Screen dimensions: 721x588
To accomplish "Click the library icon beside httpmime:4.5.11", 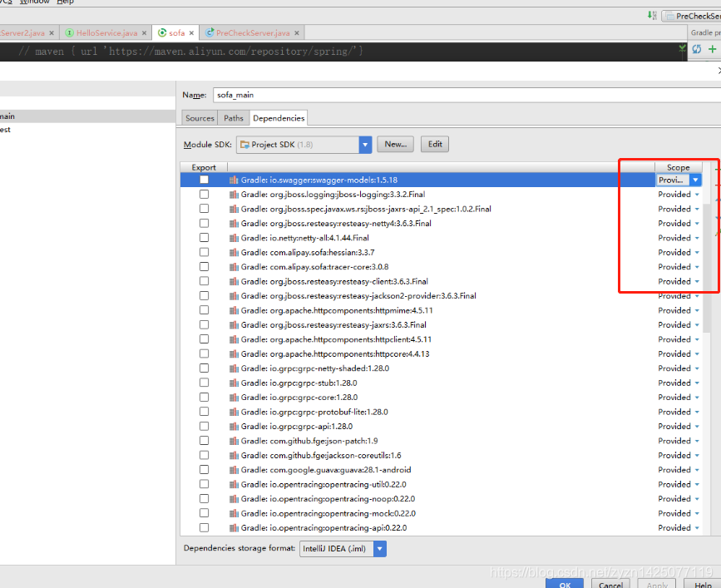I will tap(234, 310).
